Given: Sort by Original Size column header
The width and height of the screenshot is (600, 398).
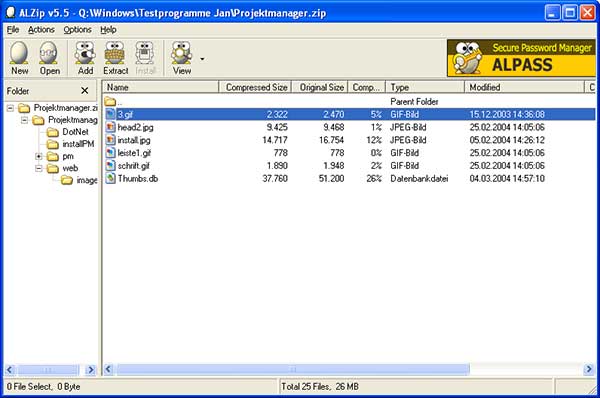Looking at the screenshot, I should (x=320, y=87).
